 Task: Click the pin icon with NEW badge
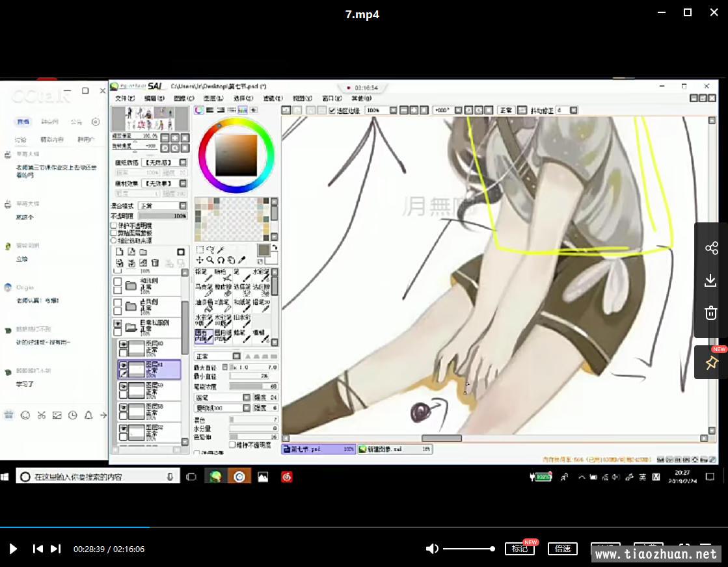pyautogui.click(x=710, y=363)
